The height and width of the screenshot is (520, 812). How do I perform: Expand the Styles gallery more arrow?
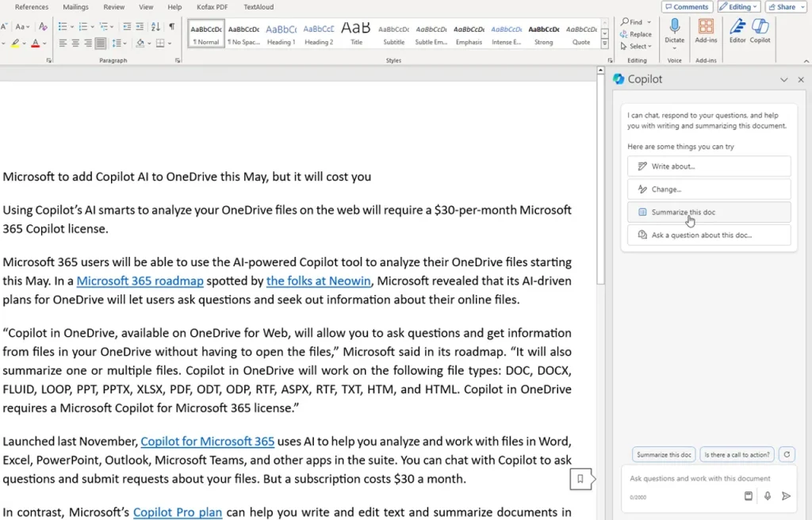(x=604, y=44)
